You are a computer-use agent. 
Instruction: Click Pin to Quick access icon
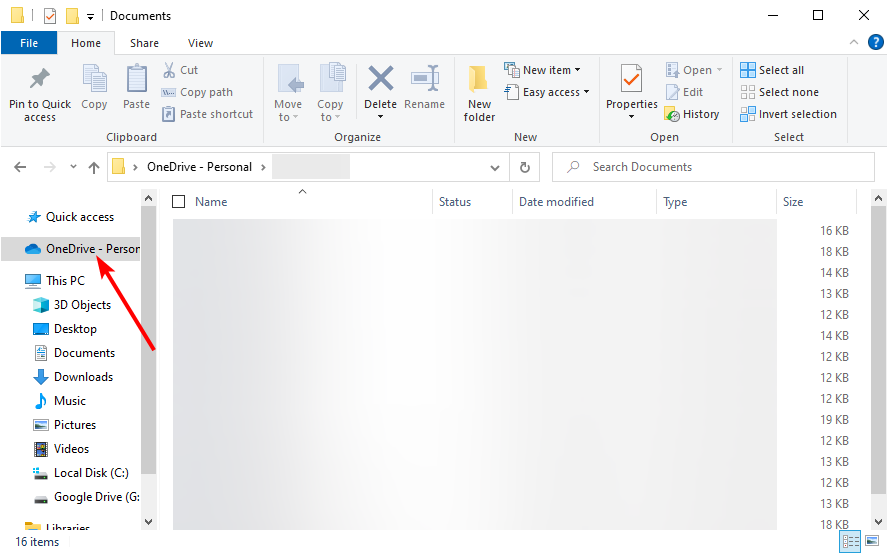coord(40,79)
